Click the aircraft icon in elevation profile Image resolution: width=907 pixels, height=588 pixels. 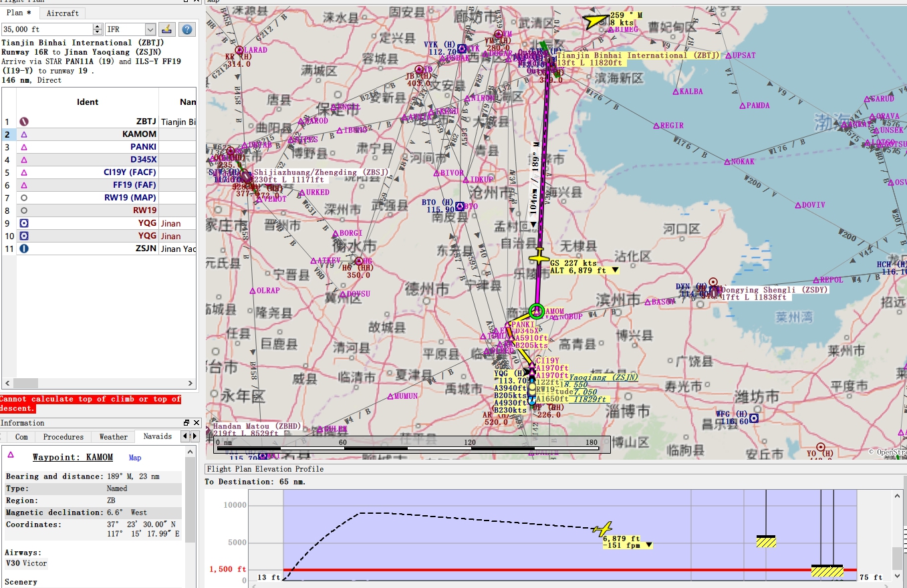coord(603,529)
